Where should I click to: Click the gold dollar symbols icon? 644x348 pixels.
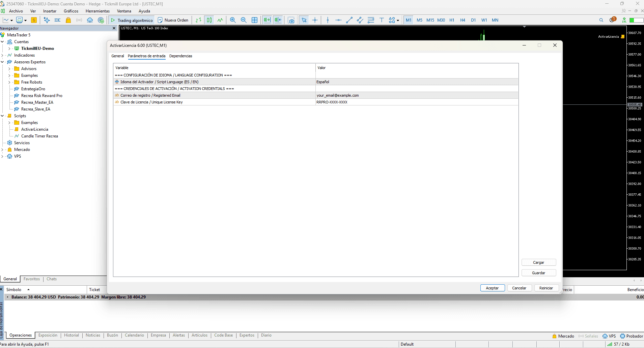(x=34, y=20)
